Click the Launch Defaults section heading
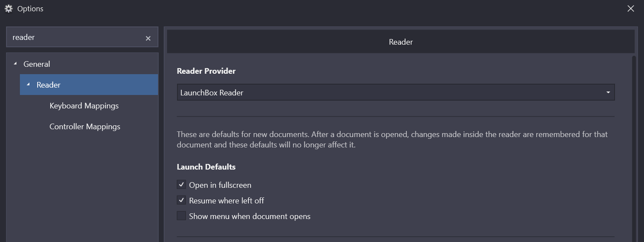 click(x=206, y=167)
